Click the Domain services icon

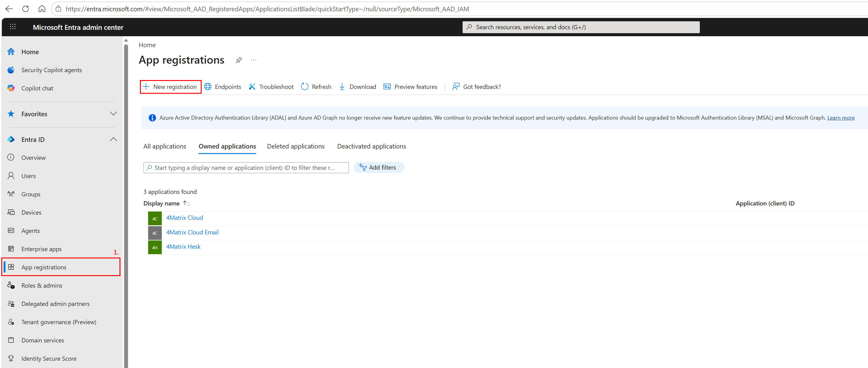click(x=11, y=340)
